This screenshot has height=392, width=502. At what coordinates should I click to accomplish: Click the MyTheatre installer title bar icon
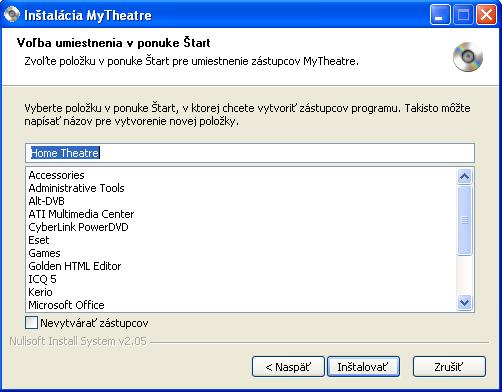(x=12, y=15)
